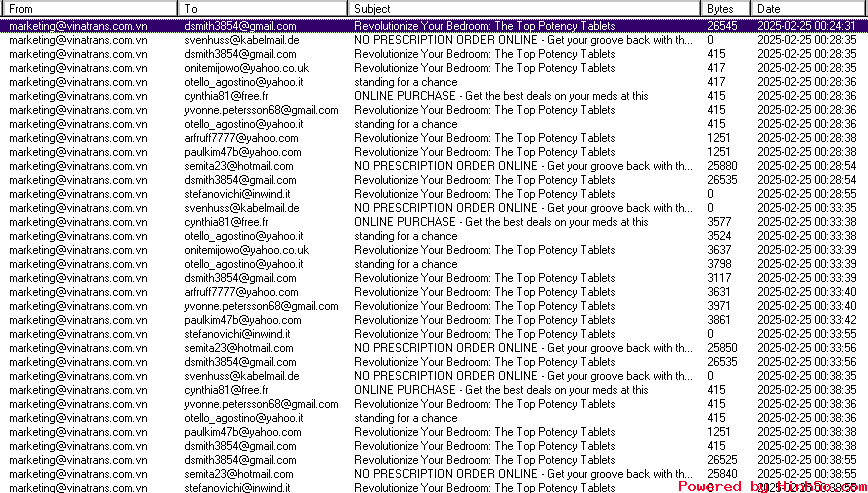Sort by the Bytes column header

click(x=725, y=9)
